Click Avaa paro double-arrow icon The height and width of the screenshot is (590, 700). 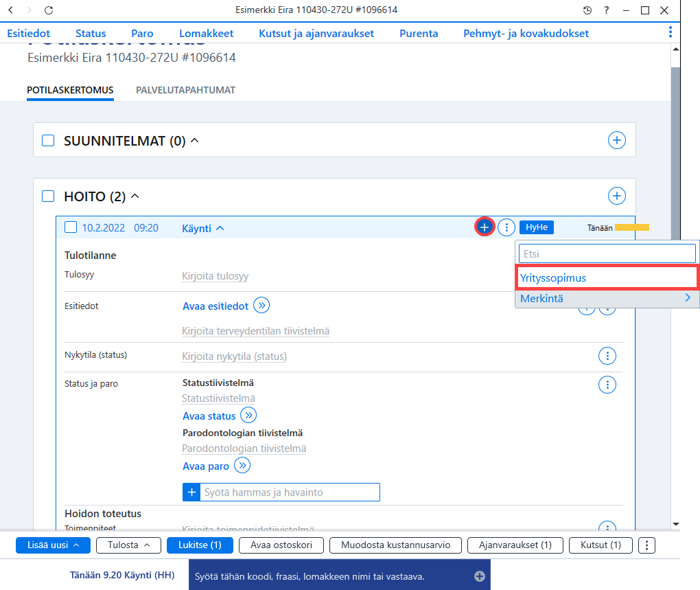pyautogui.click(x=242, y=466)
